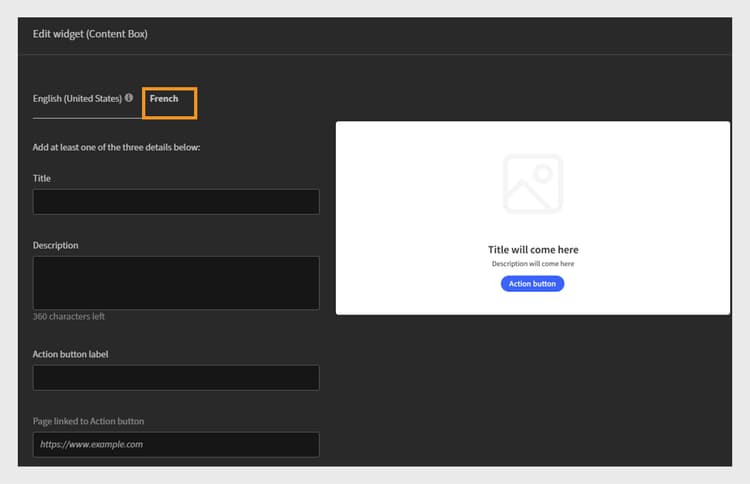
Task: Click the blue Action button in preview
Action: 532,284
